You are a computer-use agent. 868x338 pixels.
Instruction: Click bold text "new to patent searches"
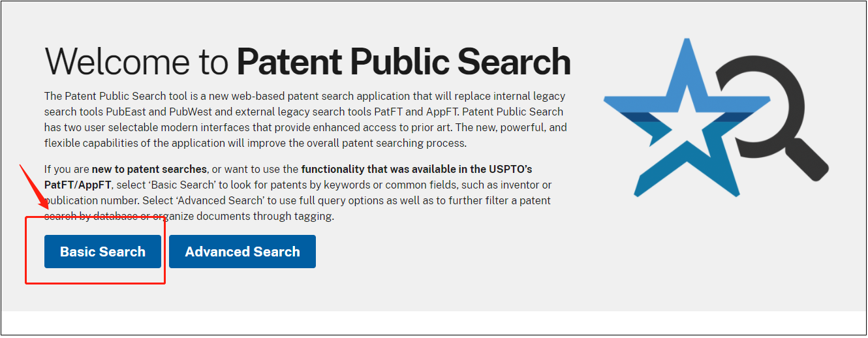tap(149, 169)
